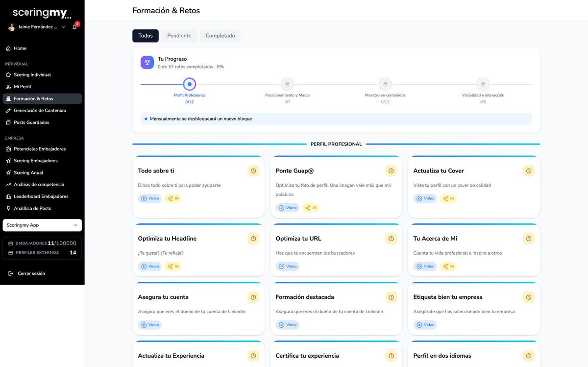This screenshot has height=367, width=588.
Task: Open the Optimiza tu URL challenge
Action: coord(336,250)
